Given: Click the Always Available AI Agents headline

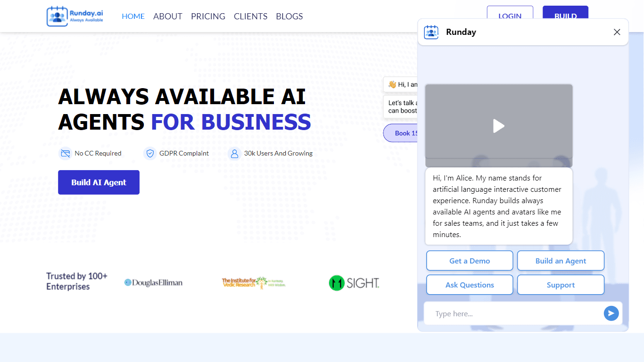Looking at the screenshot, I should point(184,109).
